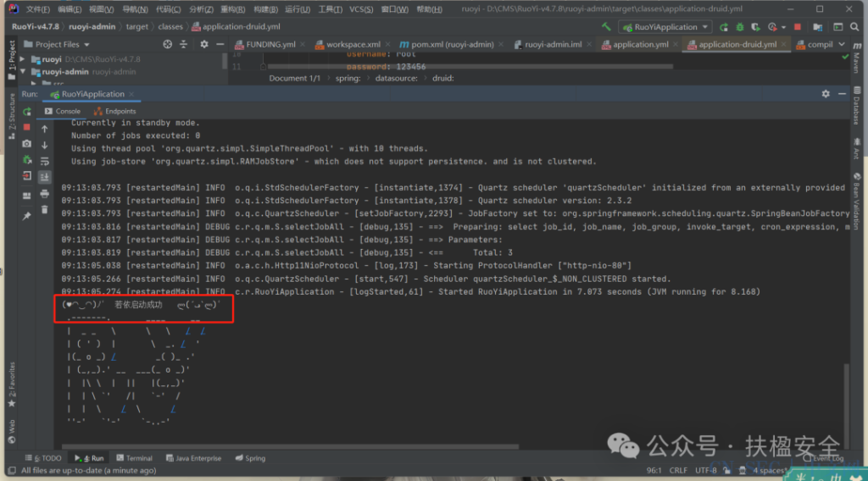Start debug with the bug icon

[x=739, y=26]
